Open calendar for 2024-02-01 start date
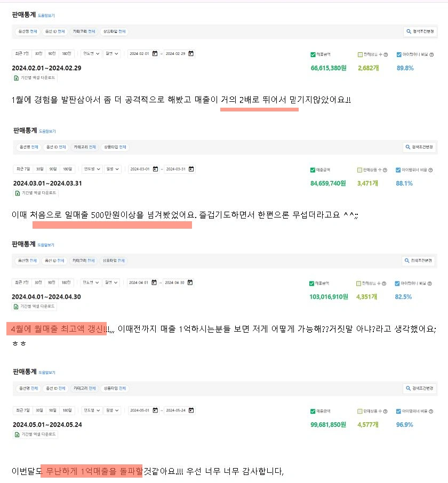Image resolution: width=448 pixels, height=483 pixels. pyautogui.click(x=155, y=54)
